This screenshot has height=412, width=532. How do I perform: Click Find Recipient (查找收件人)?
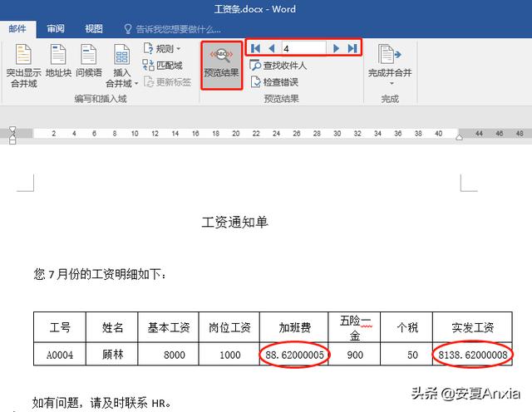[278, 65]
